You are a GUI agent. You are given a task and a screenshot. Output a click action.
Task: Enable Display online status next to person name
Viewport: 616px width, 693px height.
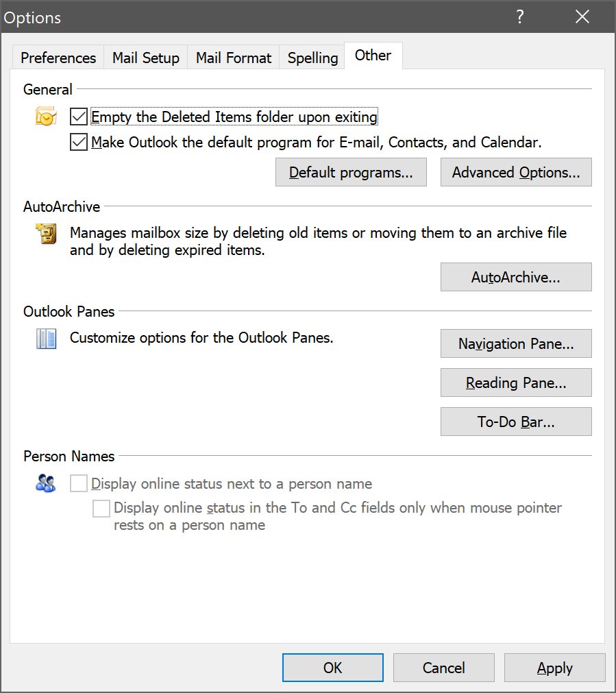[79, 483]
